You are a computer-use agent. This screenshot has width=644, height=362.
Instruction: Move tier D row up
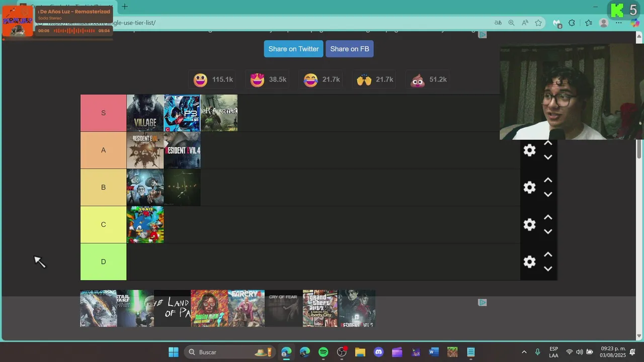(548, 254)
